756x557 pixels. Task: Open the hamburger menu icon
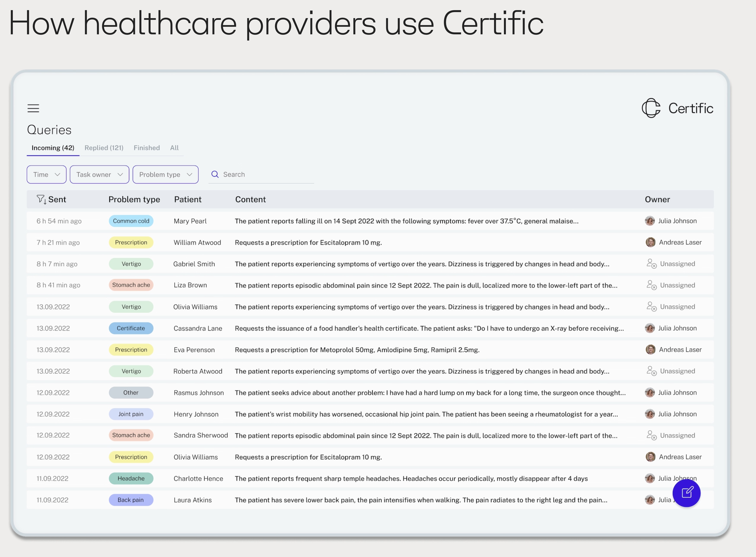point(33,108)
